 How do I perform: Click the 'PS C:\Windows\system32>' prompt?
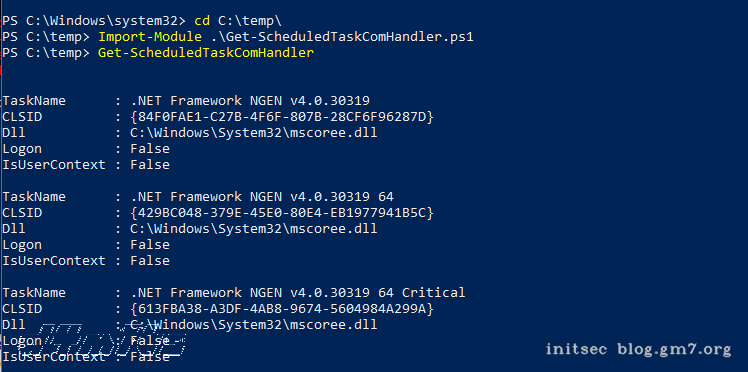point(93,21)
